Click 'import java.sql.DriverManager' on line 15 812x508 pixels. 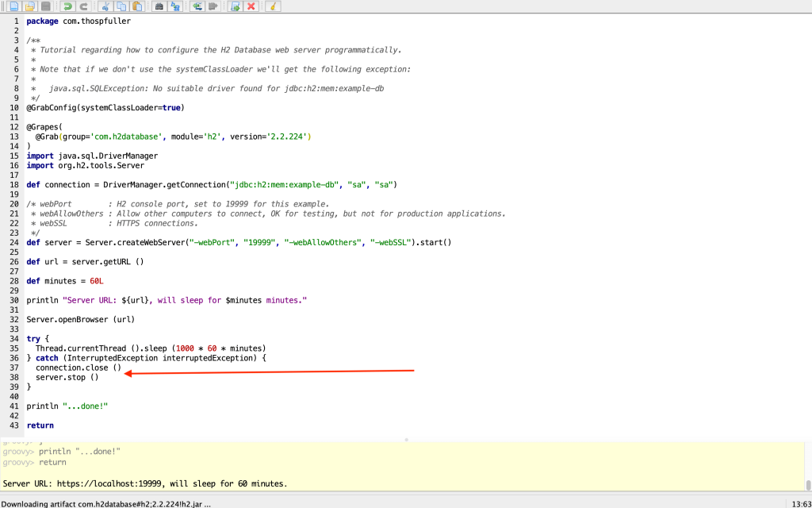coord(92,156)
